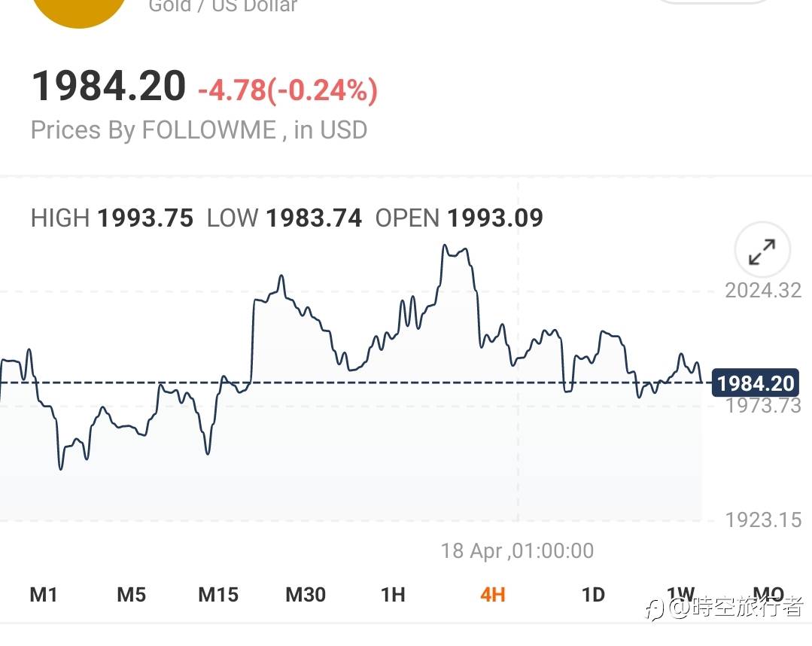Open the Prices By FOLLOWME source link

(199, 130)
